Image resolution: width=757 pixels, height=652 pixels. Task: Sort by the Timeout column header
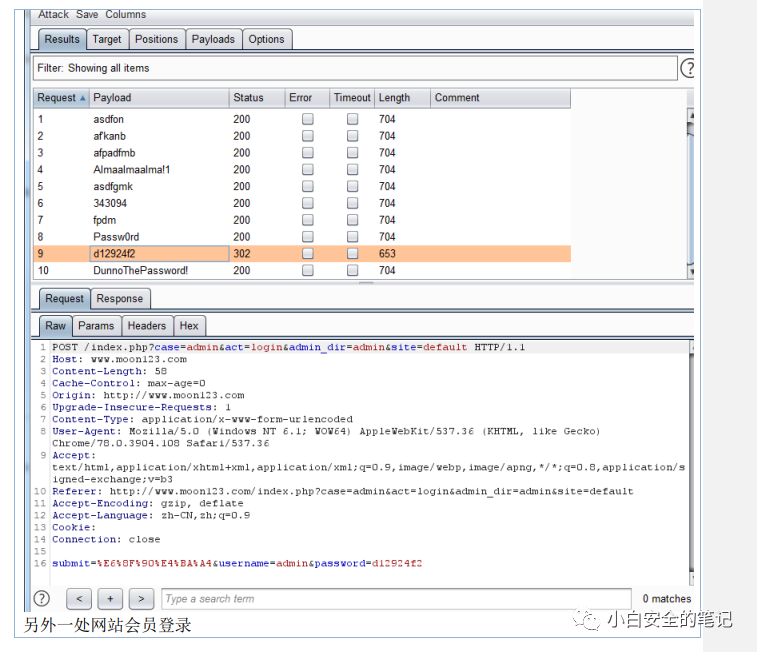[x=352, y=97]
